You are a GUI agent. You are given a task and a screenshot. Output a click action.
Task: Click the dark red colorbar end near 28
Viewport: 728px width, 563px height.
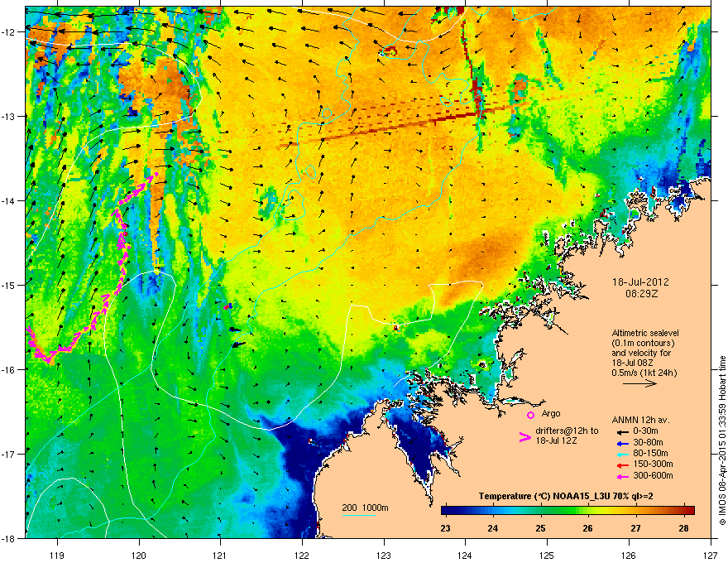(689, 510)
